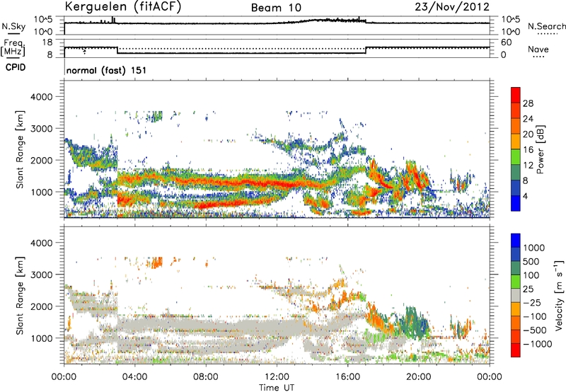
Task: Select the 3000 km tick on velocity panel
Action: coord(41,275)
